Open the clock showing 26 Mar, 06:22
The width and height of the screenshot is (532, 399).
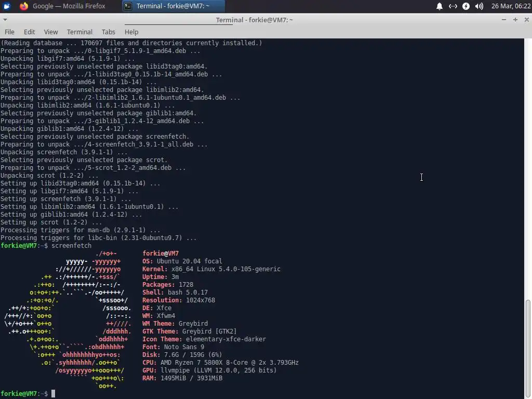511,6
